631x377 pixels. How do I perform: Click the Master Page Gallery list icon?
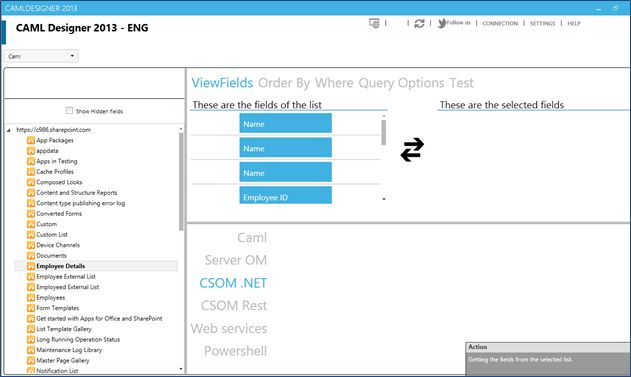point(31,360)
